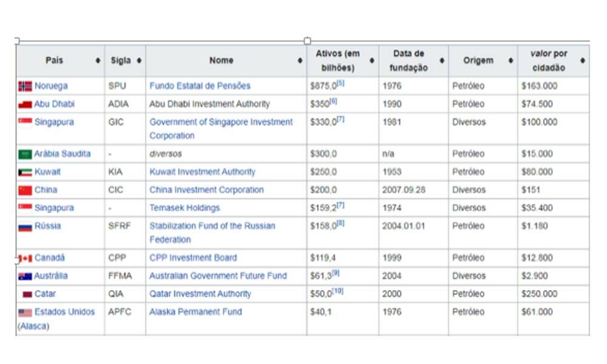Click footnote reference 10 beside $50,0

click(338, 291)
